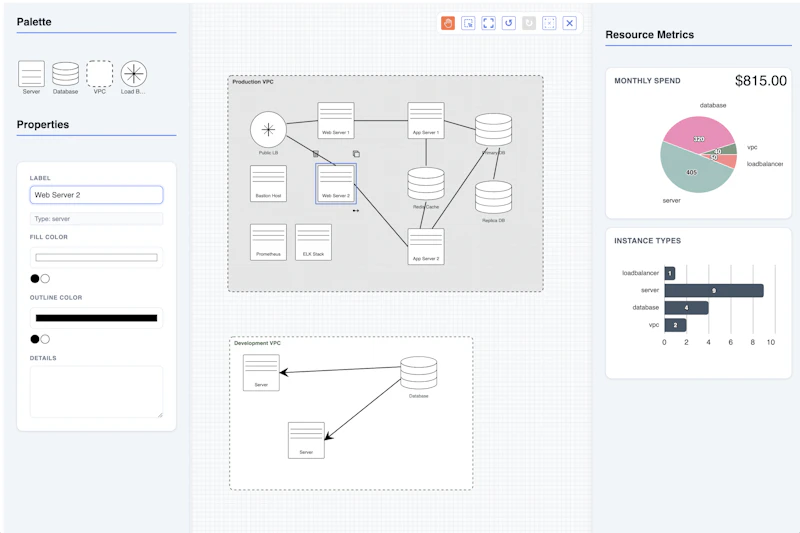Screen dimensions: 800x533
Task: Open the Fill Color picker swatch
Action: [x=96, y=258]
